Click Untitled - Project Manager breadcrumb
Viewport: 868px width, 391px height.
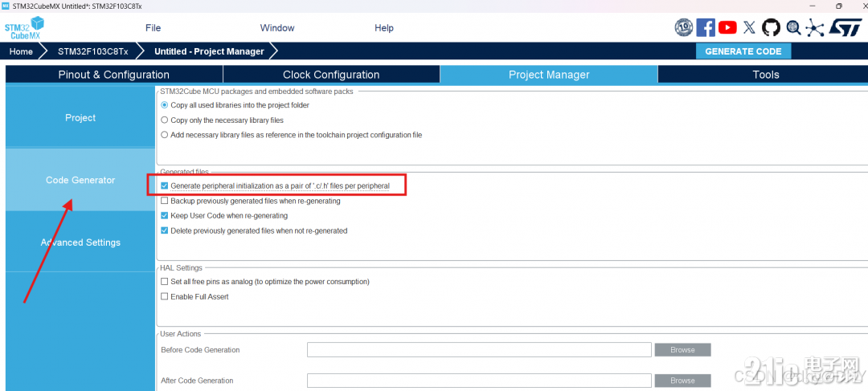click(209, 51)
